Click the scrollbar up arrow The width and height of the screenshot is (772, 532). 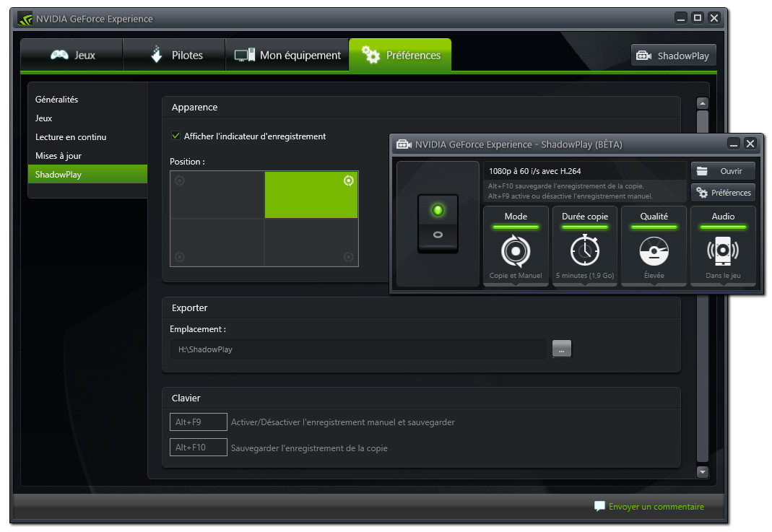tap(703, 103)
